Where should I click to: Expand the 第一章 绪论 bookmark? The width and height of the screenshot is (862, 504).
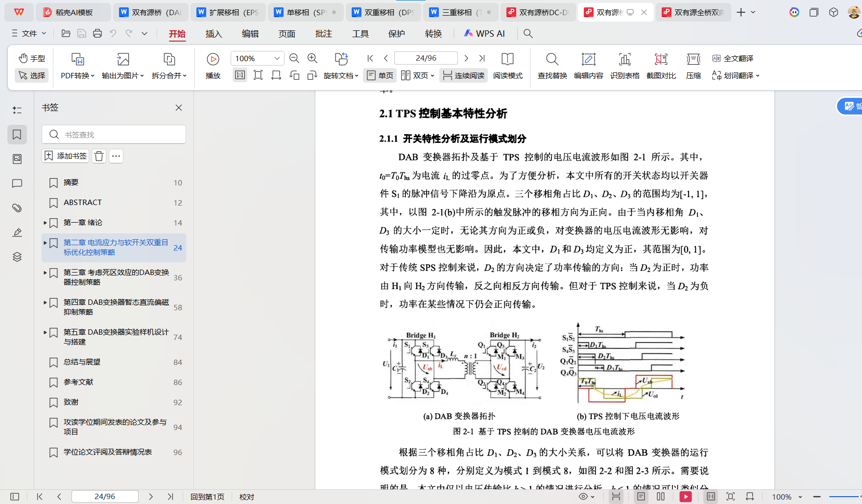point(45,223)
